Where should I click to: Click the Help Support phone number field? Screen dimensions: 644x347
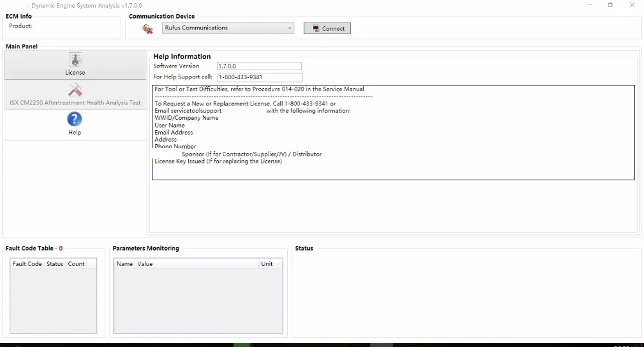click(260, 77)
